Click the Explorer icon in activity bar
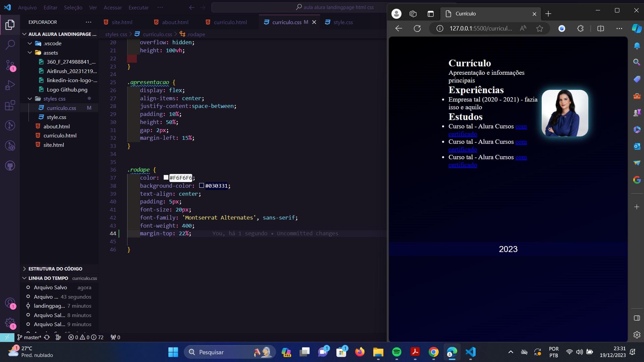Image resolution: width=644 pixels, height=362 pixels. tap(10, 24)
